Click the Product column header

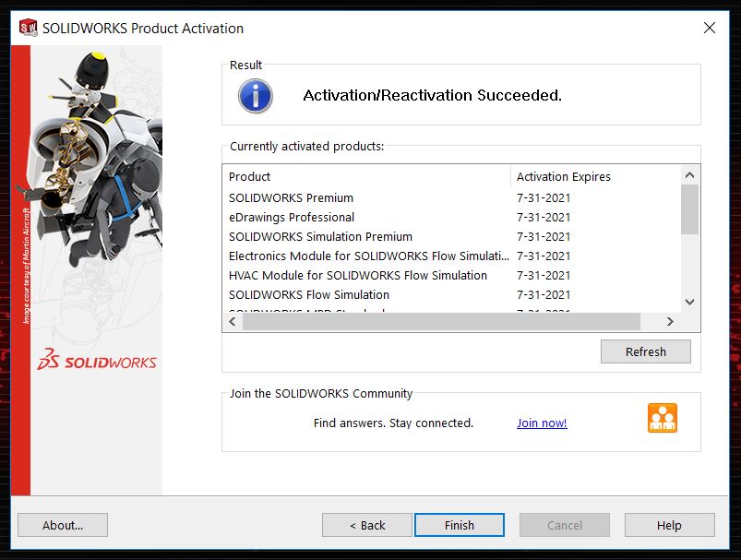tap(366, 176)
